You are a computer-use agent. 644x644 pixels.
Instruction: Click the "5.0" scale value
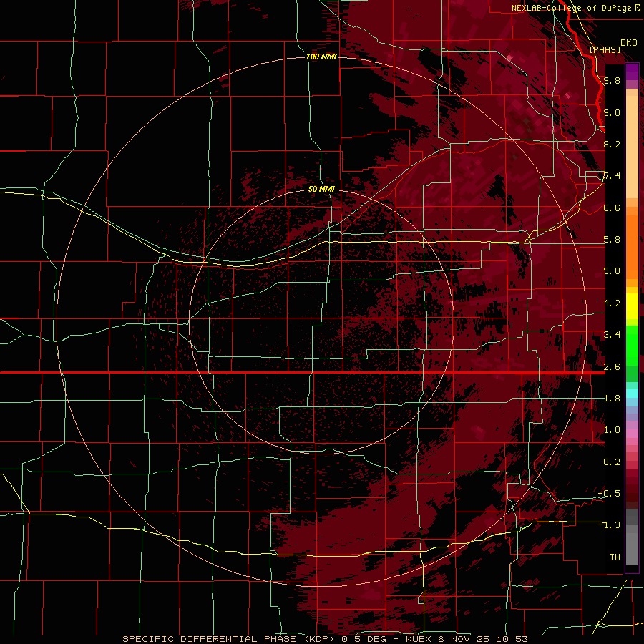click(x=612, y=271)
